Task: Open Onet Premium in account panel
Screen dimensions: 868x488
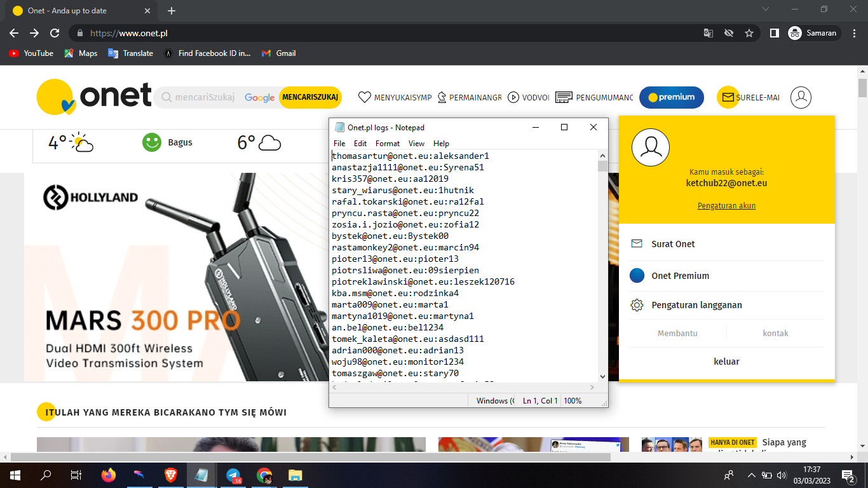Action: pyautogui.click(x=726, y=276)
